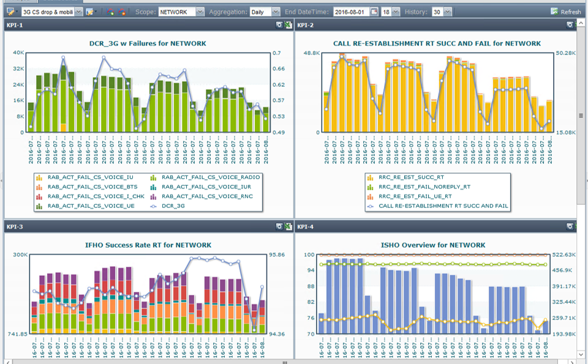Screen dimensions: 588x364
Task: Open the hour 18 dropdown
Action: [x=395, y=12]
